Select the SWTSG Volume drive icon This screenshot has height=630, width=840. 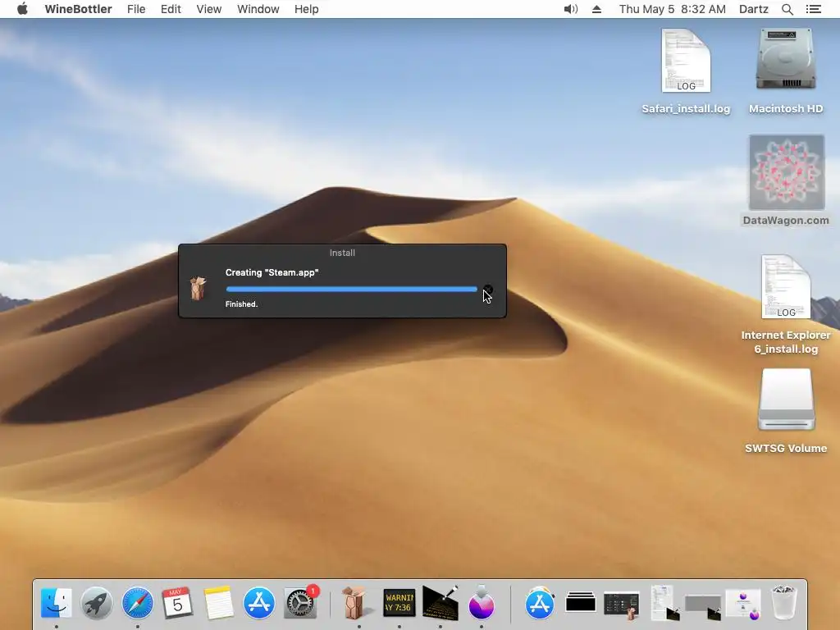point(786,412)
